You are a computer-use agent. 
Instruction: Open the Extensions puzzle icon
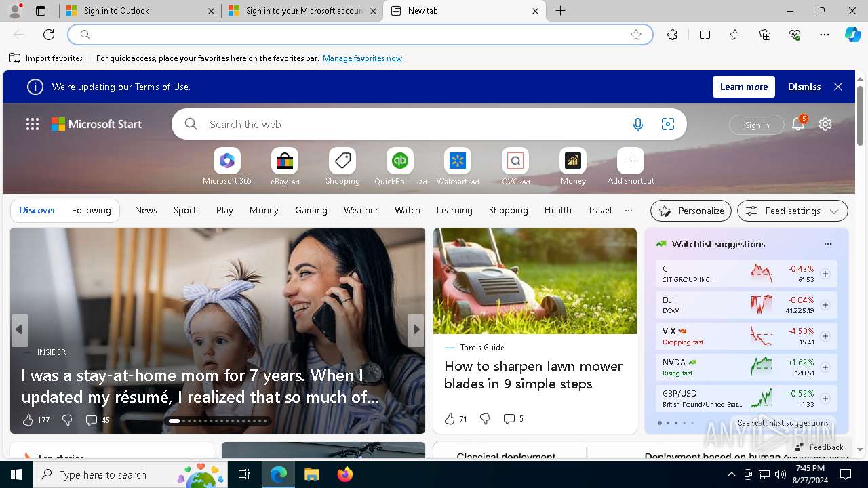click(x=672, y=35)
